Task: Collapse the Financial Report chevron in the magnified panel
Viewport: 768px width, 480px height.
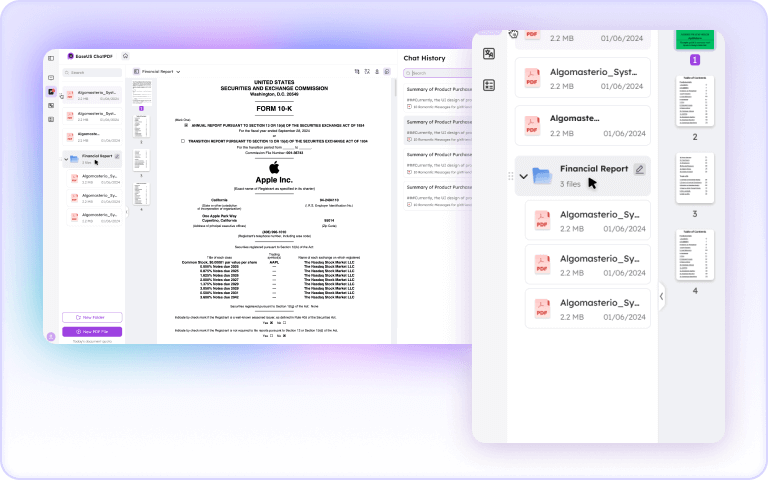Action: 524,176
